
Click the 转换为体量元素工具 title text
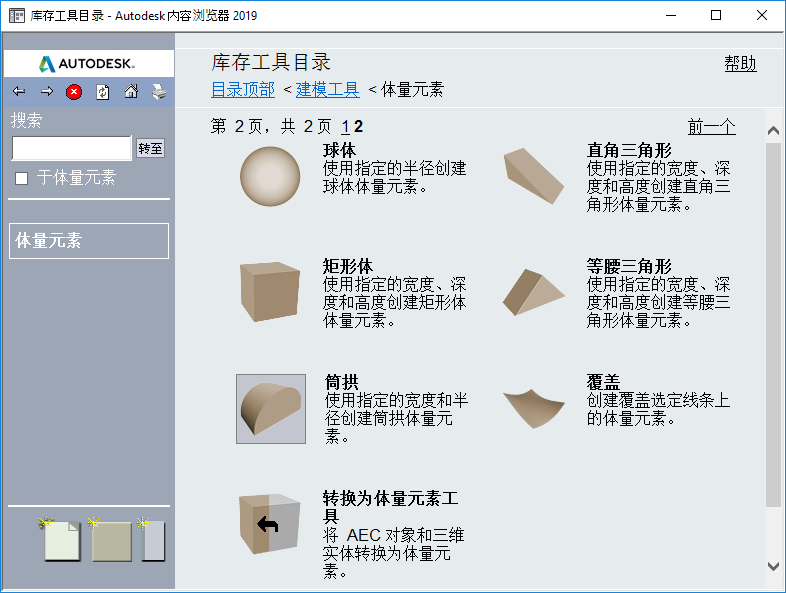click(390, 507)
